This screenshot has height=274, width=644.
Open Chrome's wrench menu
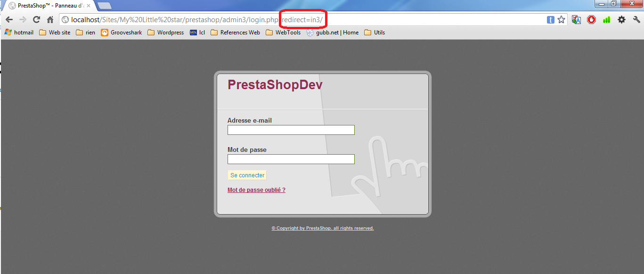pos(636,20)
